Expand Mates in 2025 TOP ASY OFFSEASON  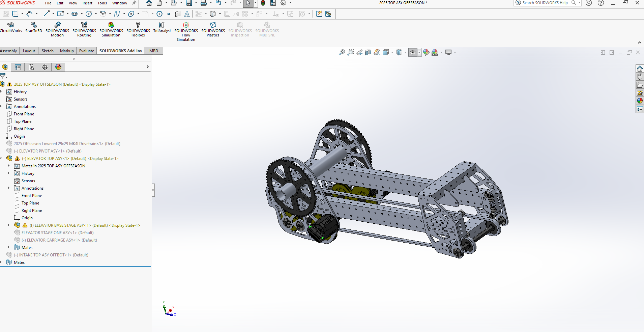coord(9,166)
